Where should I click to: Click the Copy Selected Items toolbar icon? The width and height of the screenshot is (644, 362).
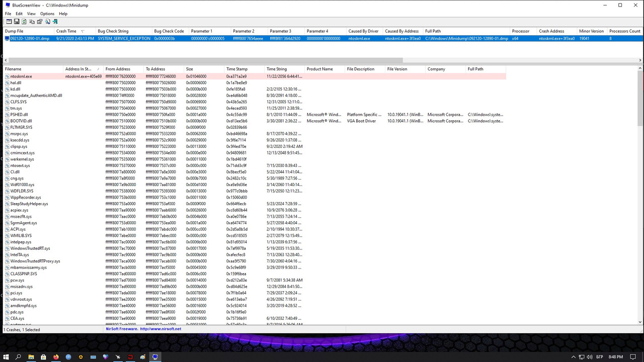32,22
